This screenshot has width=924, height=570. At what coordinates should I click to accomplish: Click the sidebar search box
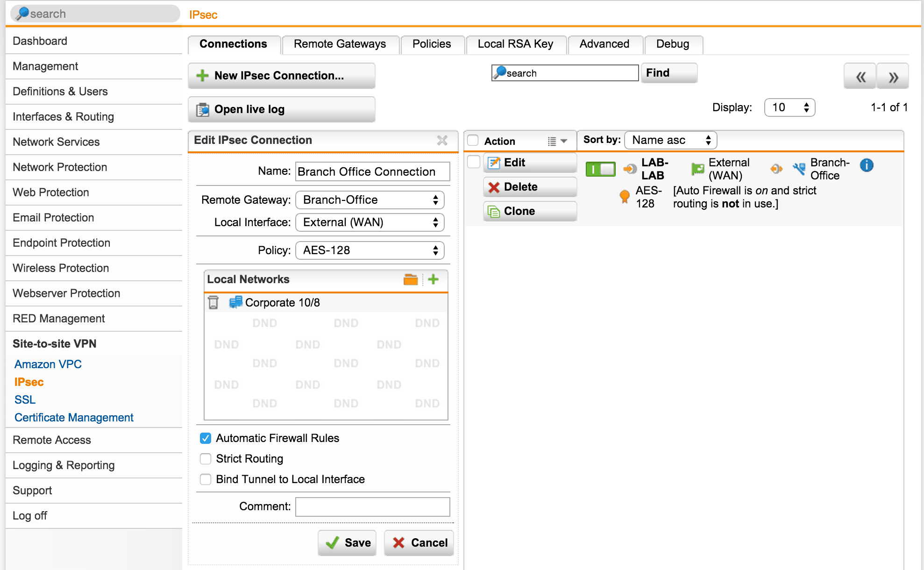(x=95, y=14)
